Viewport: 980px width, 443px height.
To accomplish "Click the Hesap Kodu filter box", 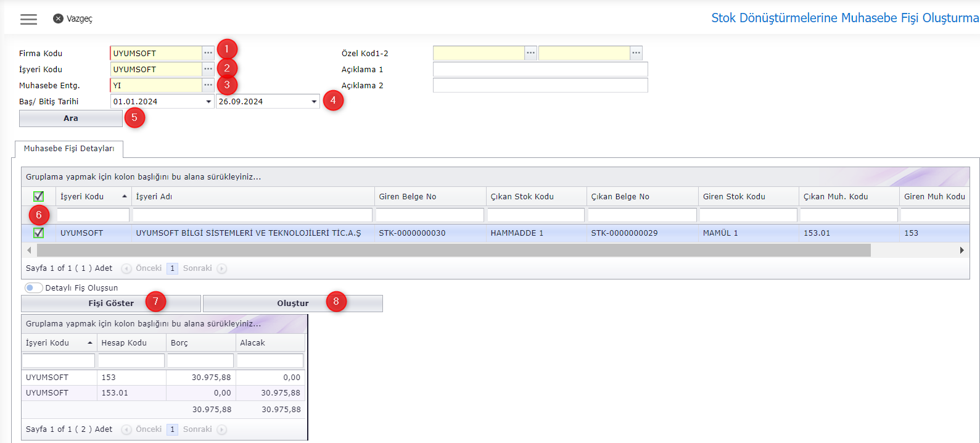I will 131,360.
